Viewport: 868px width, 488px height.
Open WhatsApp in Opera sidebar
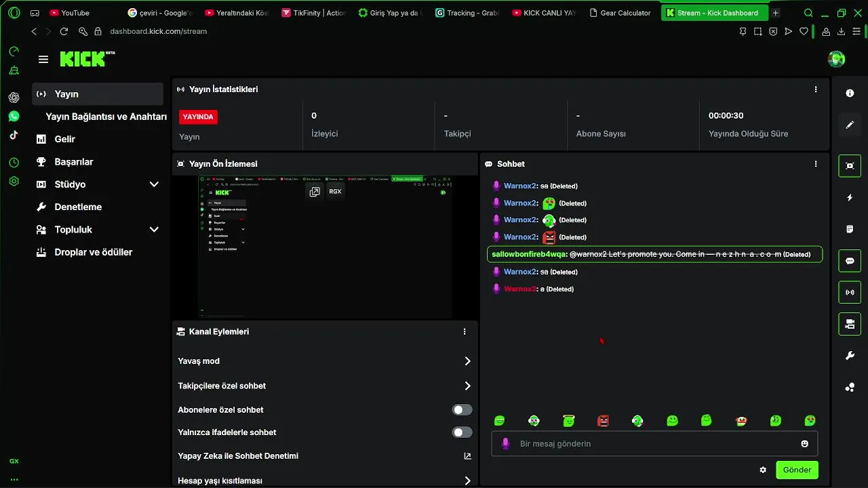[x=14, y=116]
